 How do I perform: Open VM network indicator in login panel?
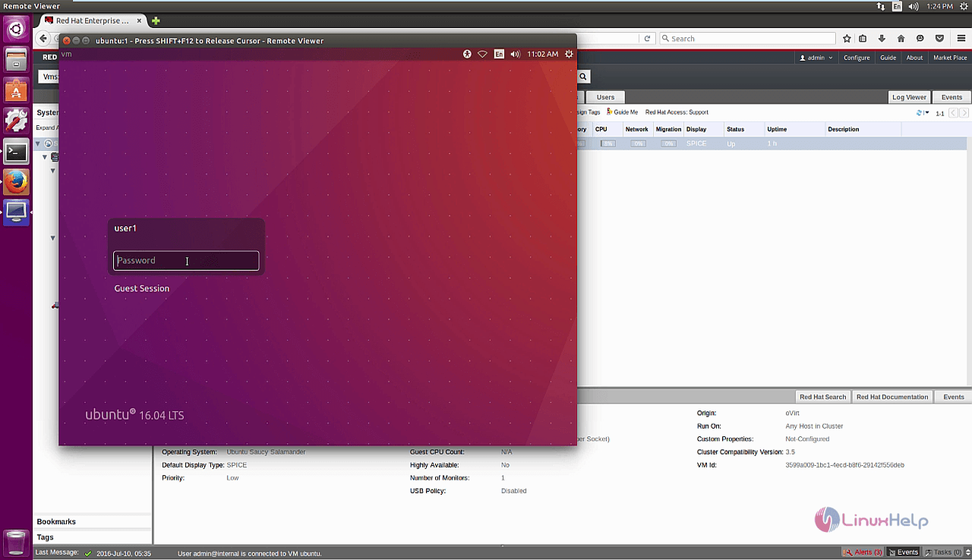pos(482,54)
